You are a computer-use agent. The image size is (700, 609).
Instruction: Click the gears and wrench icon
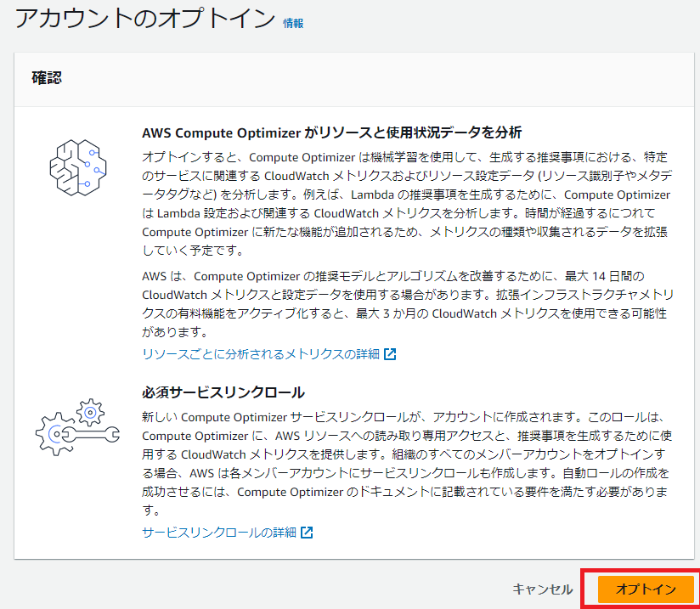[77, 427]
